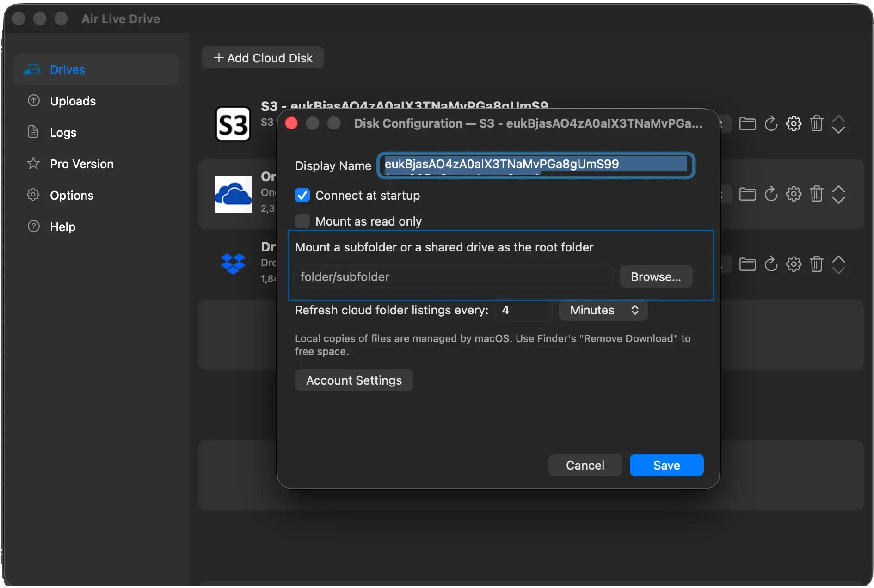Click Add Cloud Disk button
The image size is (874, 588).
pyautogui.click(x=263, y=58)
